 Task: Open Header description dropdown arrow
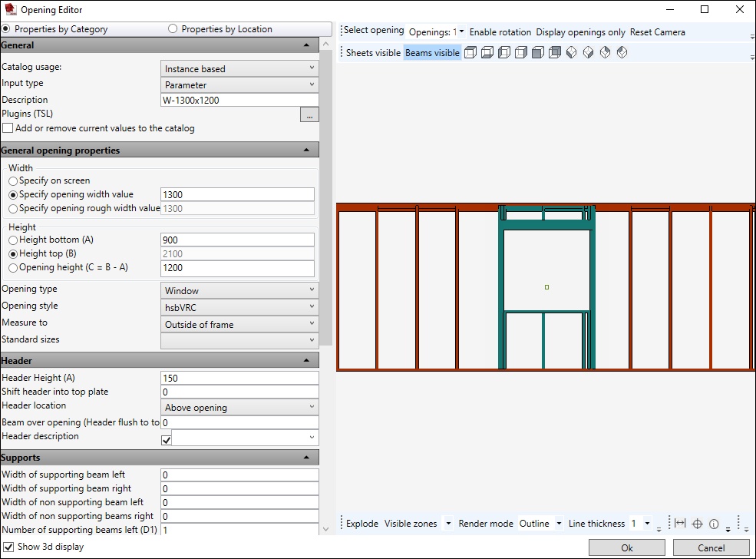pos(312,438)
